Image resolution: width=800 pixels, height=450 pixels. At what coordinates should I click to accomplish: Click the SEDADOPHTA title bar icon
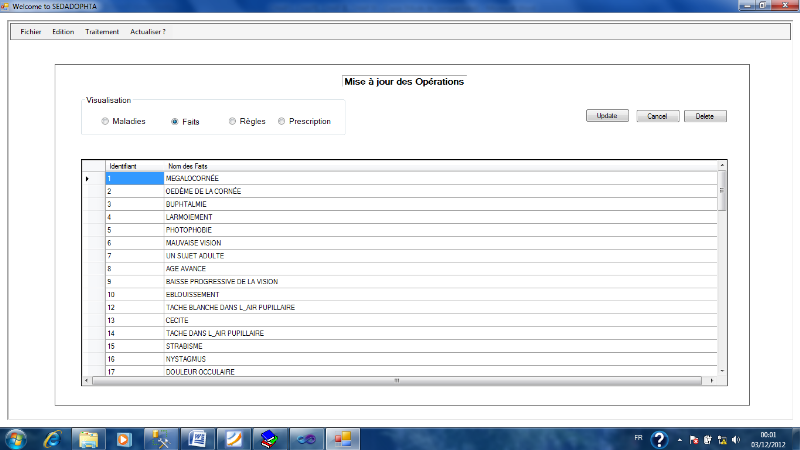point(5,6)
